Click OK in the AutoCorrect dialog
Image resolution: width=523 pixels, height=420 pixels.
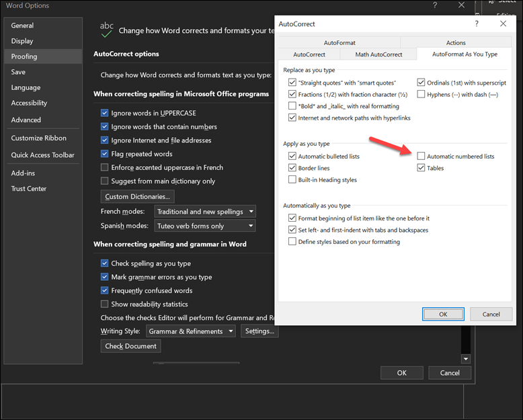coord(443,314)
